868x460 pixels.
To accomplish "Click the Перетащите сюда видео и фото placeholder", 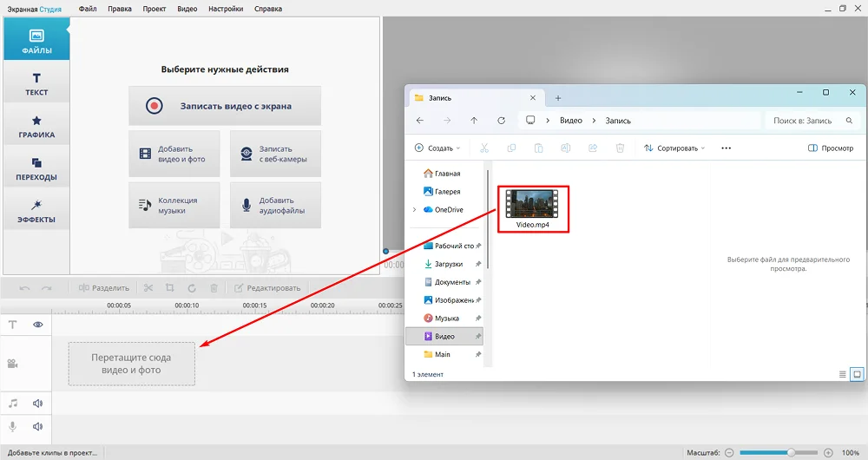I will click(x=132, y=364).
